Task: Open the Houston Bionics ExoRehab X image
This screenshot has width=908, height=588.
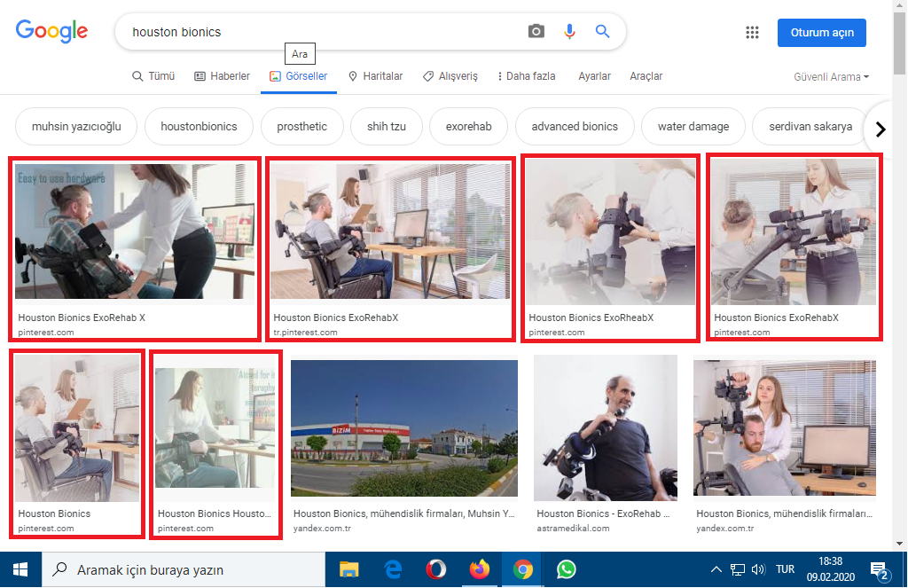Action: click(x=135, y=231)
